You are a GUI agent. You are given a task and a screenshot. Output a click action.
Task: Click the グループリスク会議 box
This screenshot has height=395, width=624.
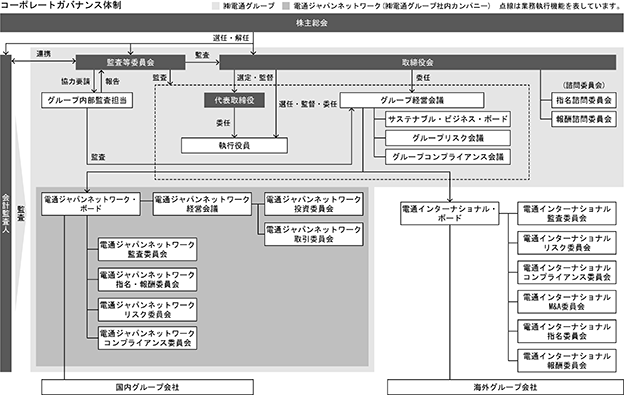[448, 138]
